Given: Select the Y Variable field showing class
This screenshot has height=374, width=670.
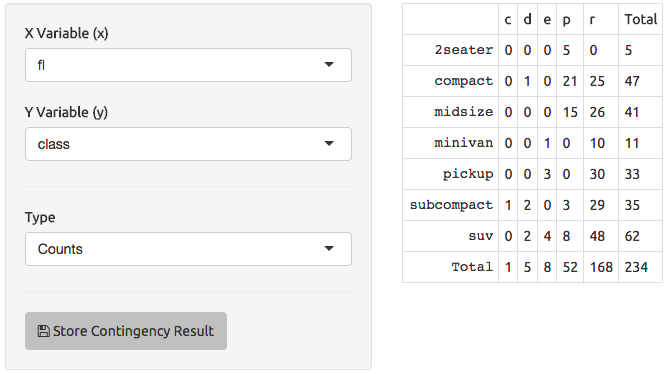Looking at the screenshot, I should 188,144.
